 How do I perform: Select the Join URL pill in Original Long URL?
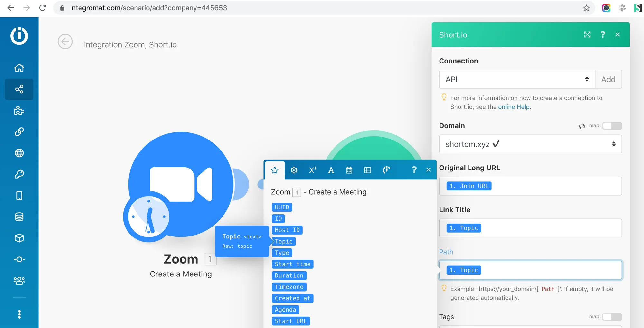[x=469, y=186]
